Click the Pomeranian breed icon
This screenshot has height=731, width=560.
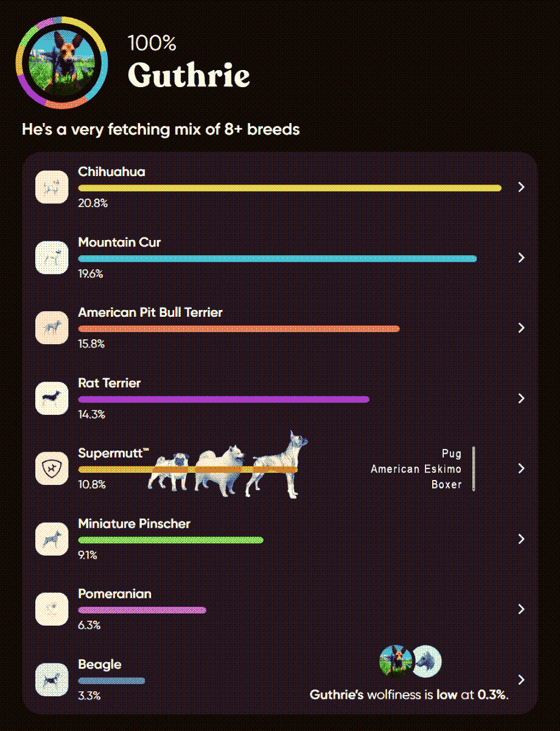click(51, 609)
